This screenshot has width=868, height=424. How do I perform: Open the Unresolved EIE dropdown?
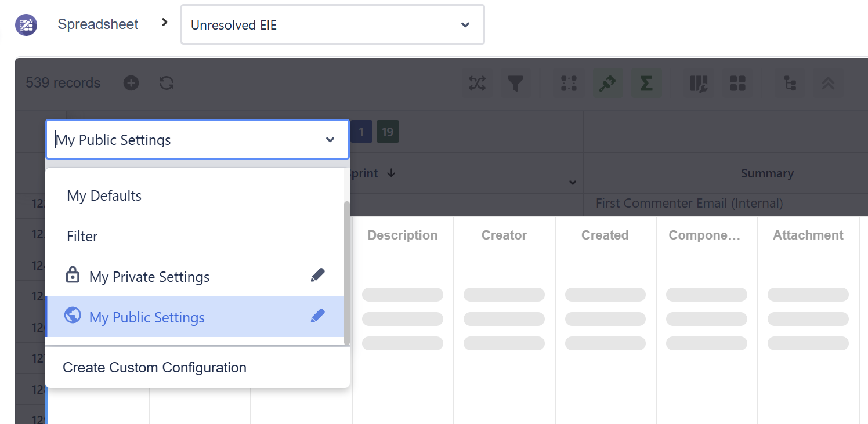tap(332, 25)
